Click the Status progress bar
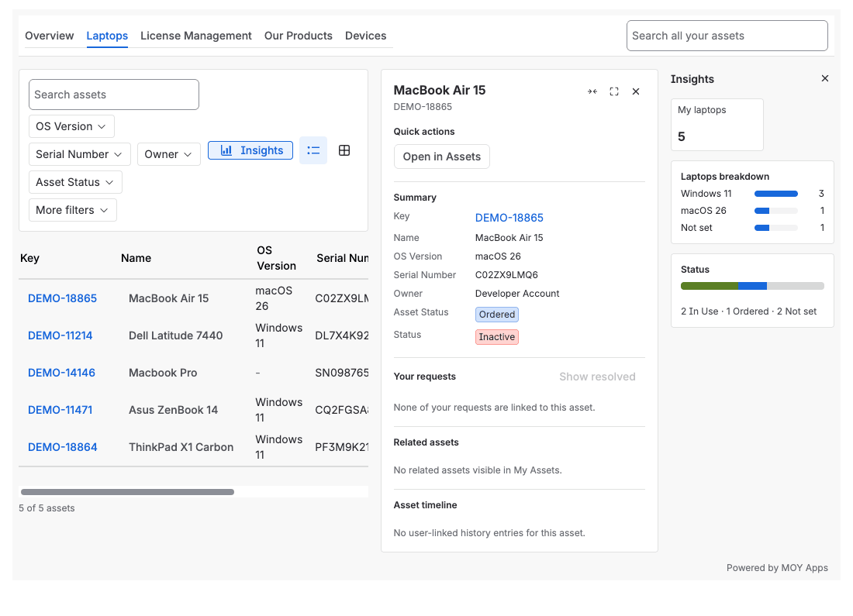Image resolution: width=853 pixels, height=616 pixels. point(752,286)
